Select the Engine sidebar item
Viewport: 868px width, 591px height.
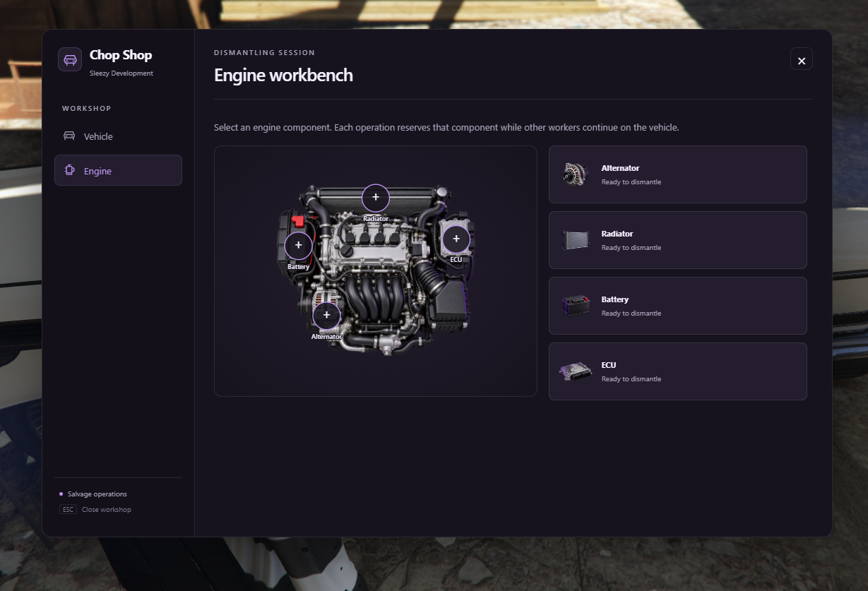coord(118,170)
